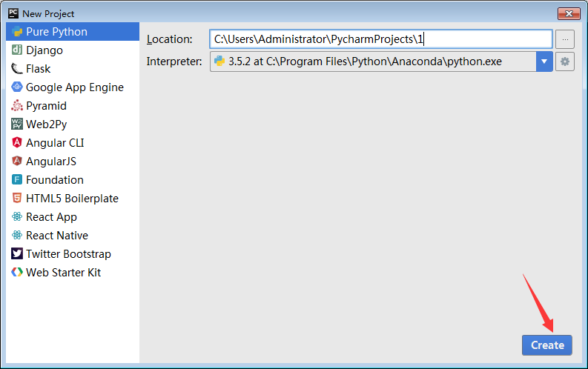
Task: Choose Foundation label
Action: 55,180
